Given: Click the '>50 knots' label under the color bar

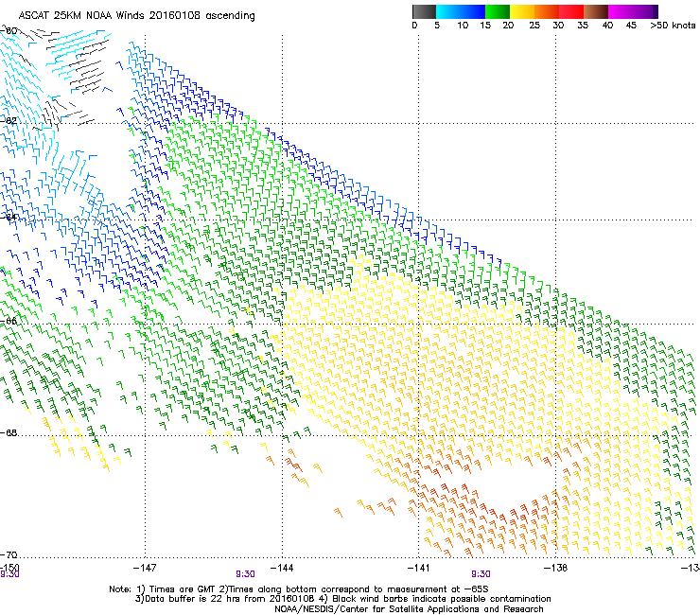Looking at the screenshot, I should click(673, 26).
